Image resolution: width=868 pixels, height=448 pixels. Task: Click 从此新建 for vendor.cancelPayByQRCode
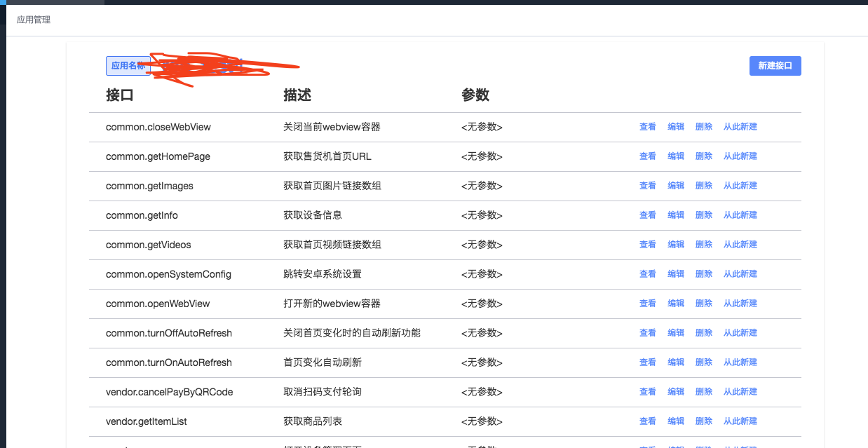[740, 392]
